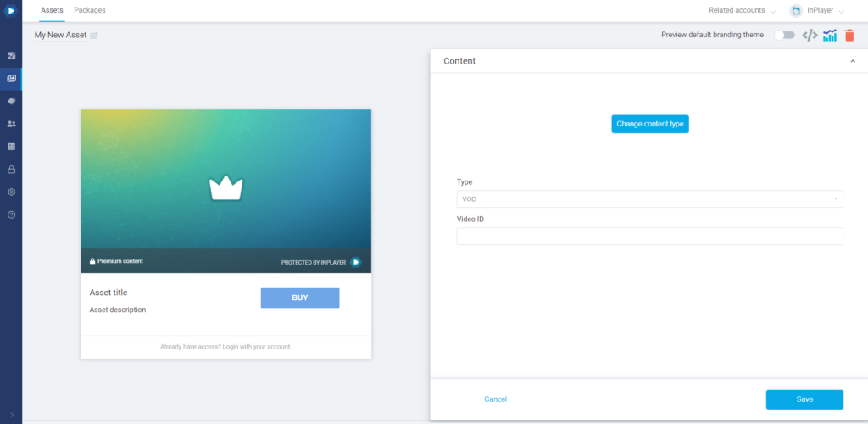This screenshot has height=424, width=868.
Task: Click the Change content type button
Action: point(650,124)
